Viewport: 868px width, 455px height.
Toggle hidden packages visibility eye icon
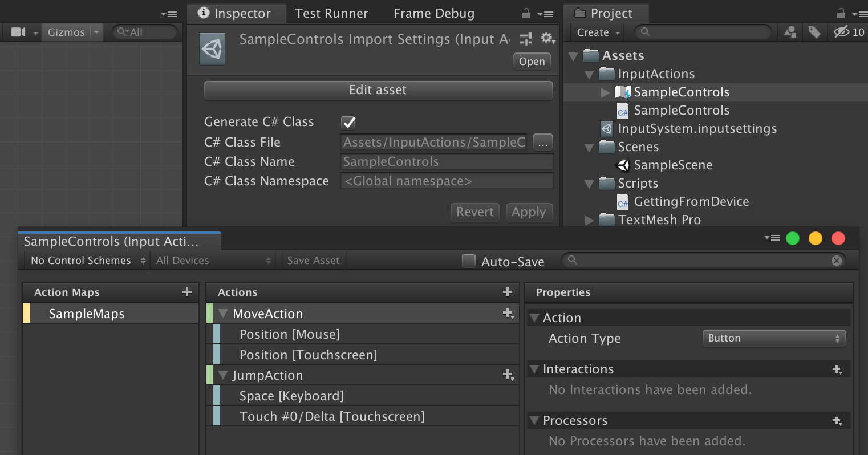pos(849,32)
